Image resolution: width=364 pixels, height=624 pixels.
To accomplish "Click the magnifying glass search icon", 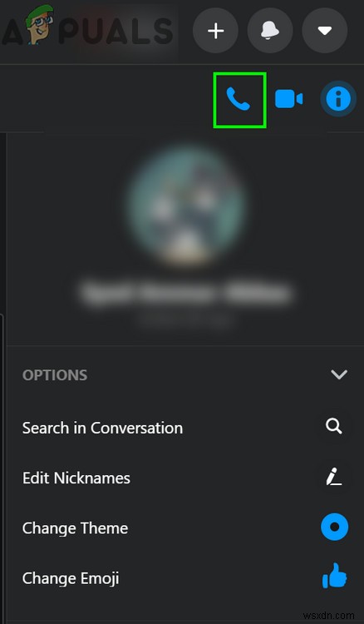I will pos(334,427).
